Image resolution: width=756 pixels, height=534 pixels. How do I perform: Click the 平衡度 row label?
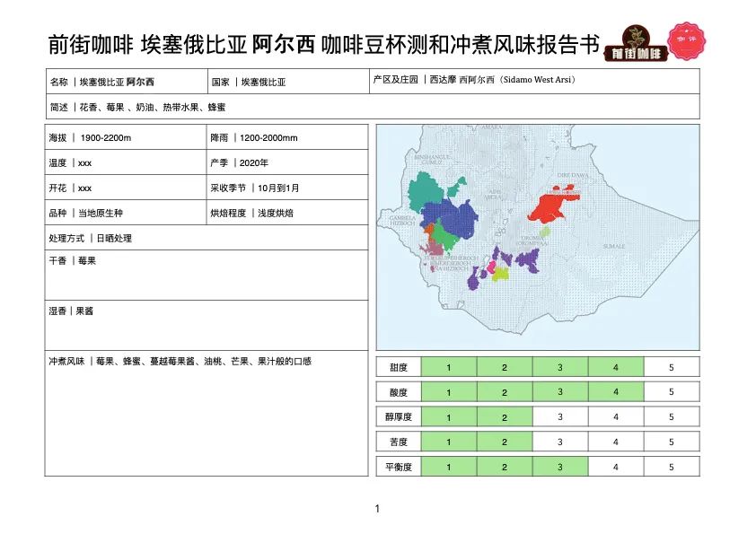point(399,467)
